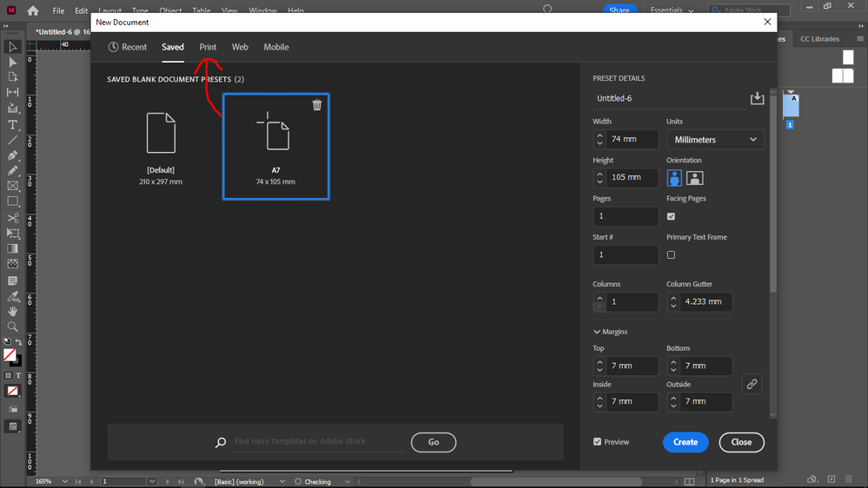Screen dimensions: 868x488
Task: Switch to the Recent tab
Action: click(128, 47)
